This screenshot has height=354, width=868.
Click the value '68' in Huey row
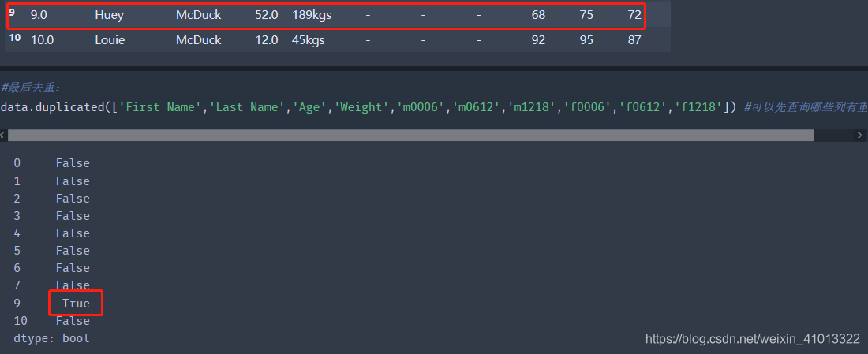click(x=538, y=15)
